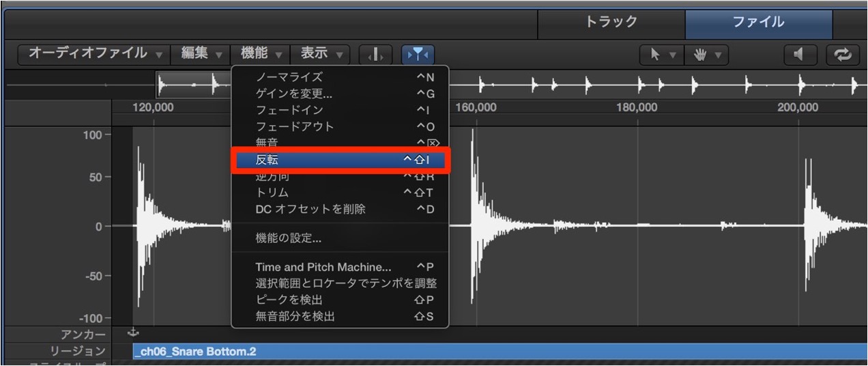Screen dimensions: 868x366
Task: Switch to the トラック tab
Action: (x=611, y=23)
